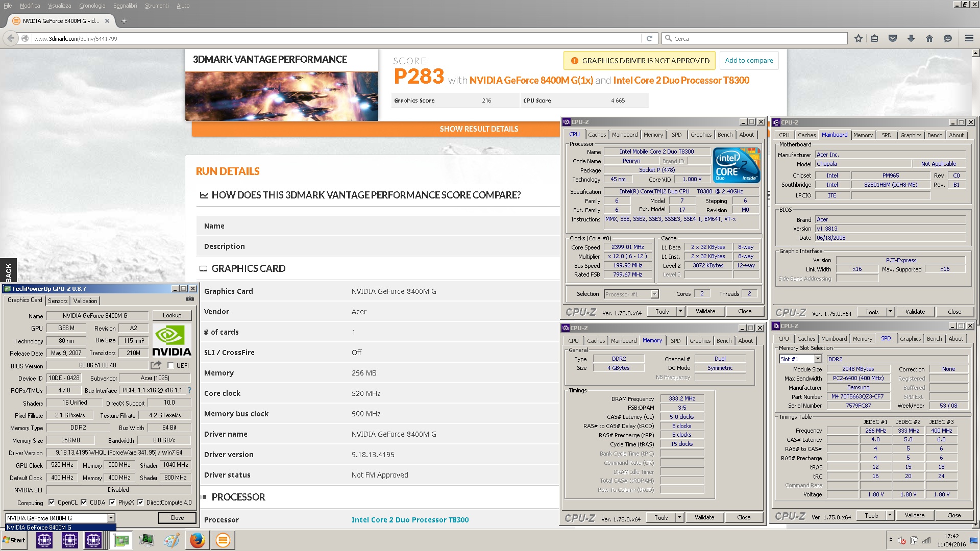Toggle the PhysX checkbox
Viewport: 980px width, 551px height.
(x=112, y=503)
